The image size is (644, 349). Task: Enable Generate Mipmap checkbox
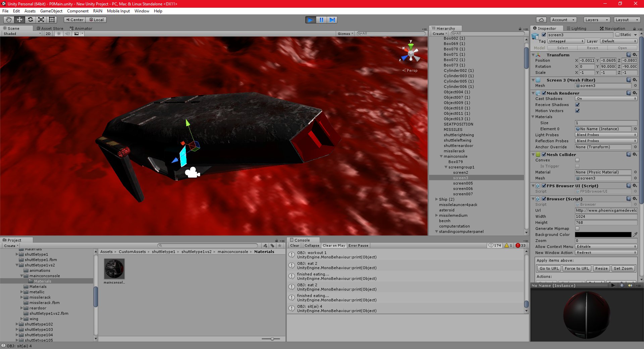(577, 229)
